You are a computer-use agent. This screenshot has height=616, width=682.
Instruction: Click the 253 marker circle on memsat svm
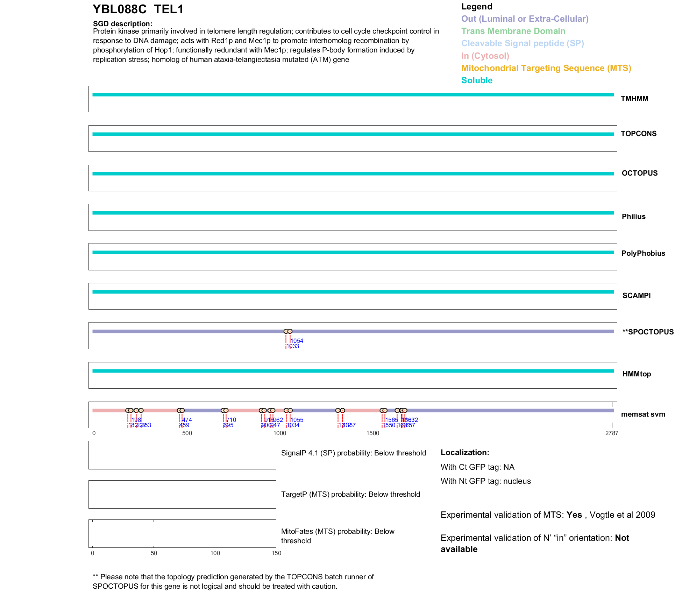(141, 410)
